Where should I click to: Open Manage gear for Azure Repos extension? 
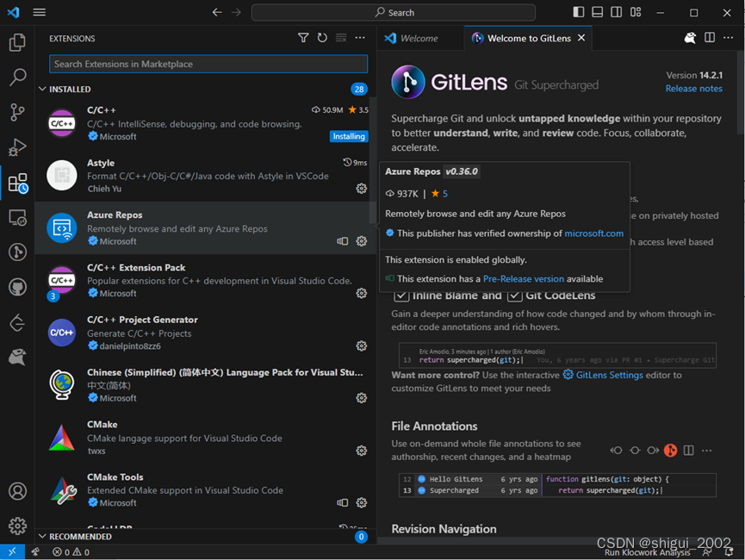(x=362, y=241)
